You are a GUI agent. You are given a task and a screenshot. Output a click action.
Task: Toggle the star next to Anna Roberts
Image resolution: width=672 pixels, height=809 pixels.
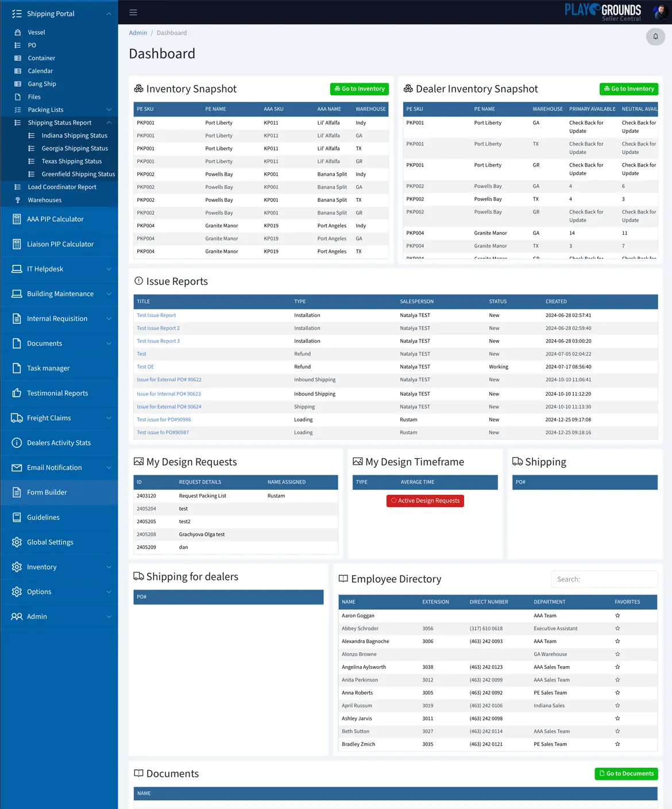[617, 692]
